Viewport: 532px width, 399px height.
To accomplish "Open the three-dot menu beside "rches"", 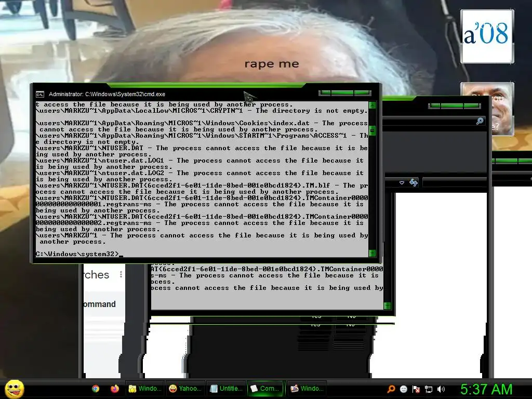I will 121,274.
